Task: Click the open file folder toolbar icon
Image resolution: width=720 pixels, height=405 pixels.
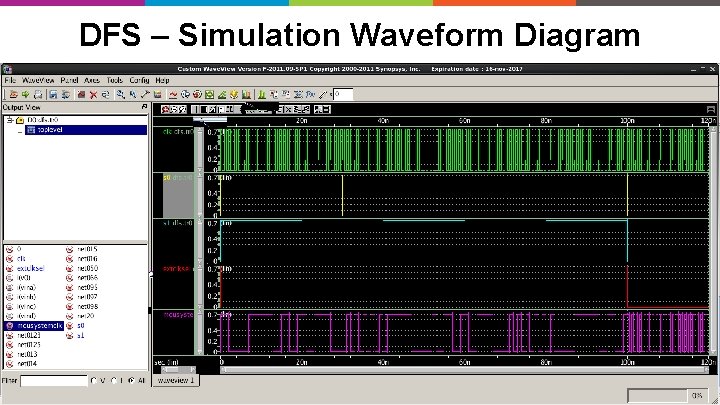Action: point(14,95)
